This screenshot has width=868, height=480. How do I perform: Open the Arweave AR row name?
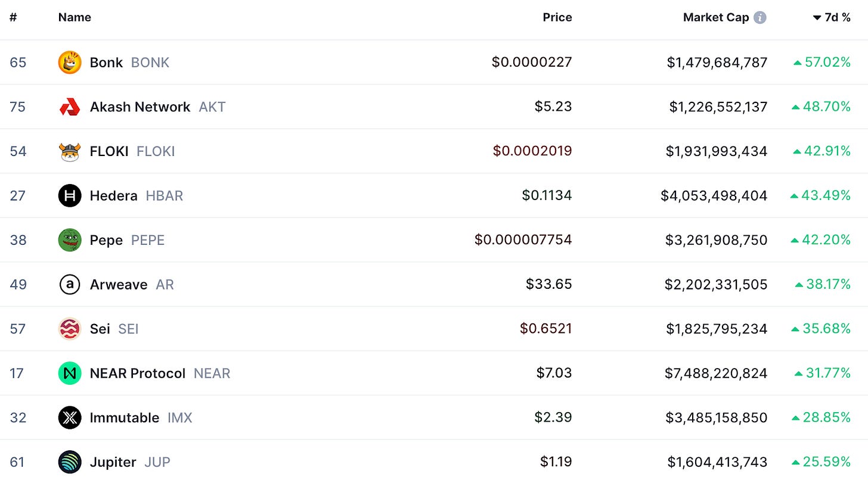click(x=132, y=285)
